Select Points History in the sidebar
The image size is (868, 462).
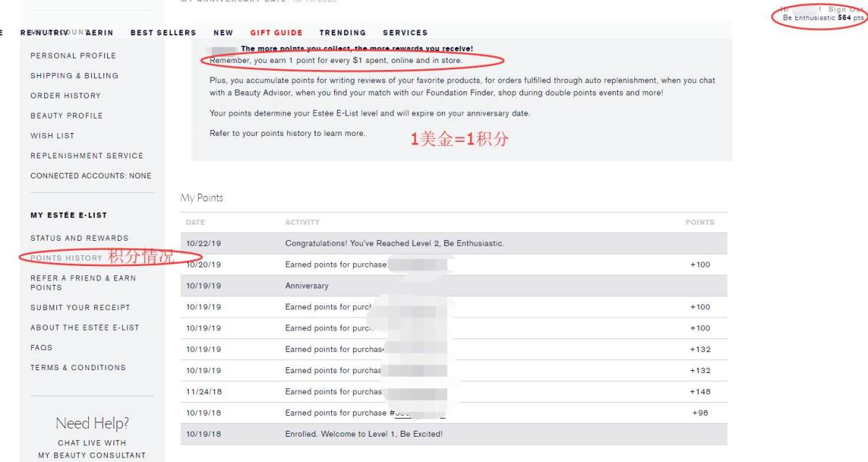(67, 258)
